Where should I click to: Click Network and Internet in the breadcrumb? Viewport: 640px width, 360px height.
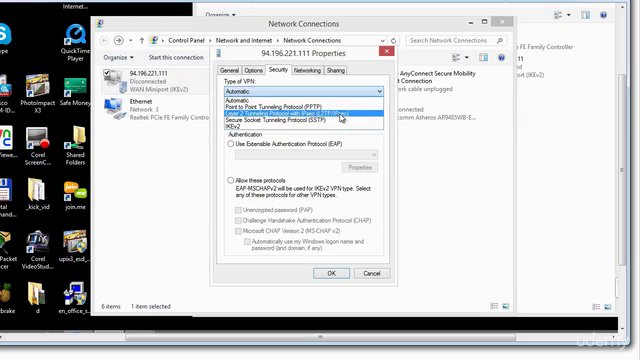click(244, 40)
